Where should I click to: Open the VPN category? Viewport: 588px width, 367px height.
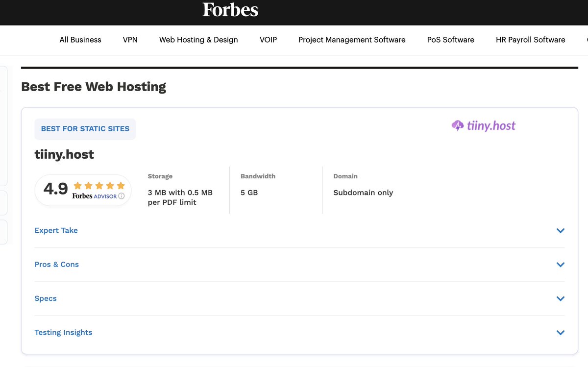click(130, 40)
